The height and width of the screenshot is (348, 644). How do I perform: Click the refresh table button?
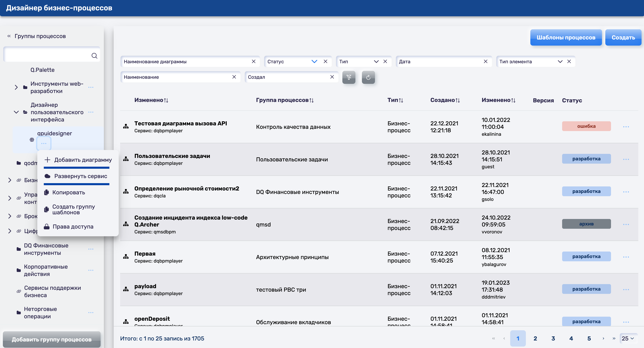pos(368,77)
